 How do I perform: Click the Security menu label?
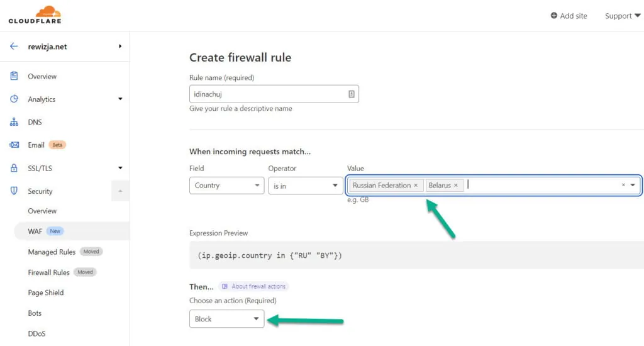[x=40, y=191]
